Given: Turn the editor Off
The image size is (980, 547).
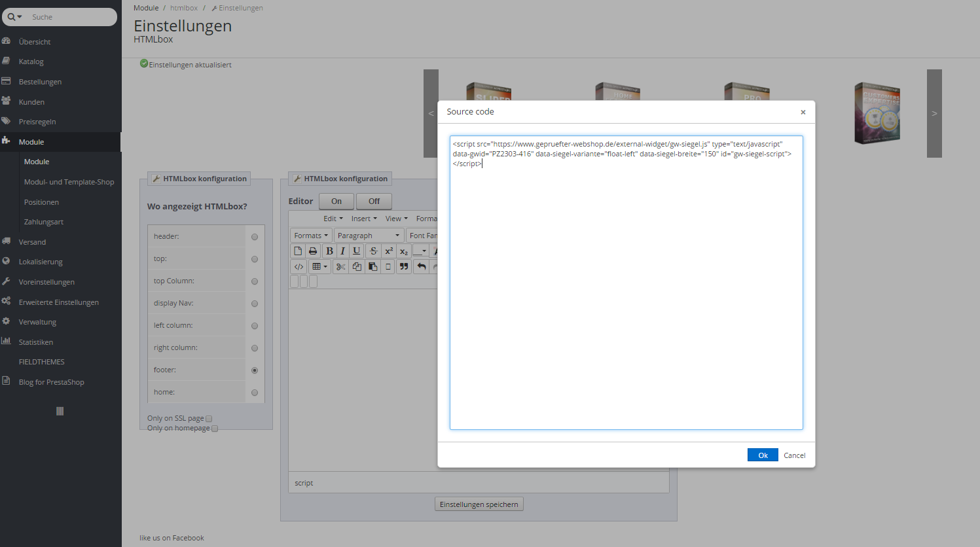Looking at the screenshot, I should [374, 202].
